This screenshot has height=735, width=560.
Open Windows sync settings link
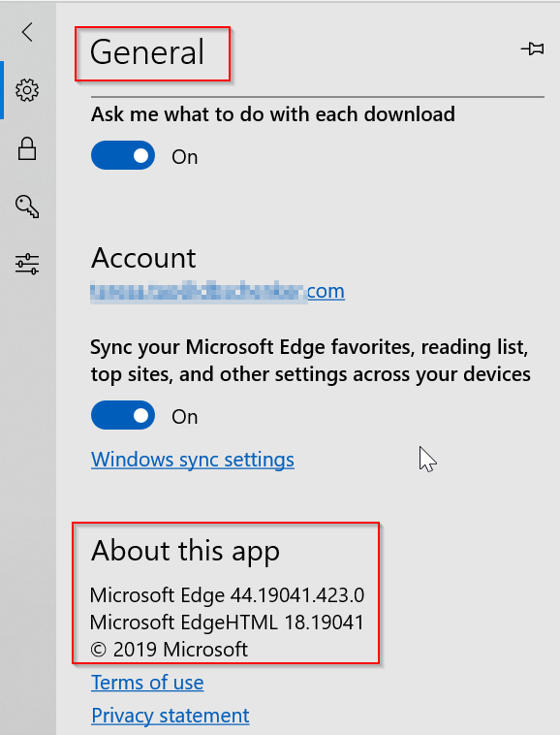193,460
